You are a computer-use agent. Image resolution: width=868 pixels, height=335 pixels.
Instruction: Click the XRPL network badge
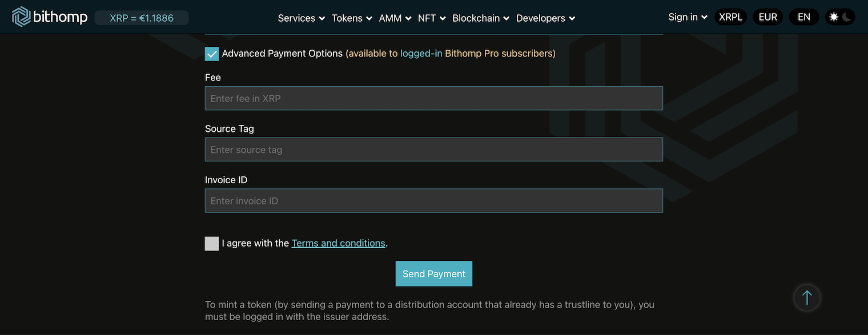coord(730,17)
